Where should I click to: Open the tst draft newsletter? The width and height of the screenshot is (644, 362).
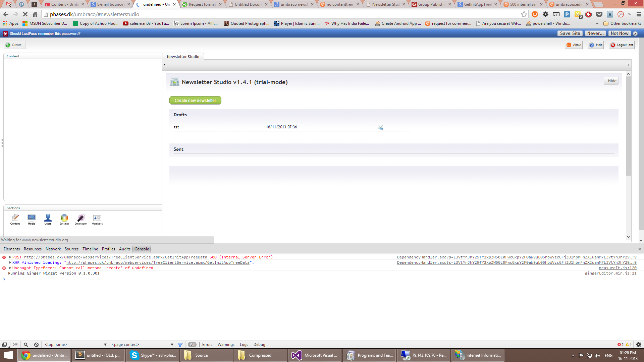[176, 127]
